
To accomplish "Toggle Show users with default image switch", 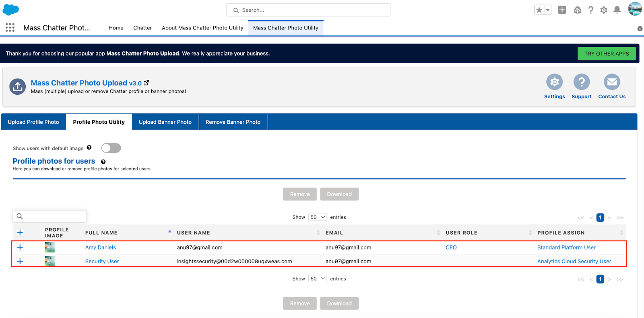I will point(111,148).
